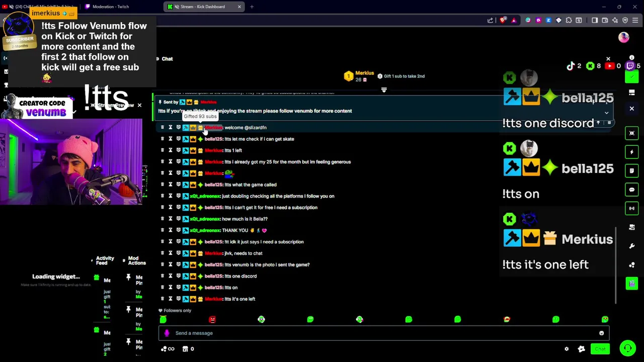Close the stream preview popup
The width and height of the screenshot is (644, 362).
pyautogui.click(x=139, y=105)
